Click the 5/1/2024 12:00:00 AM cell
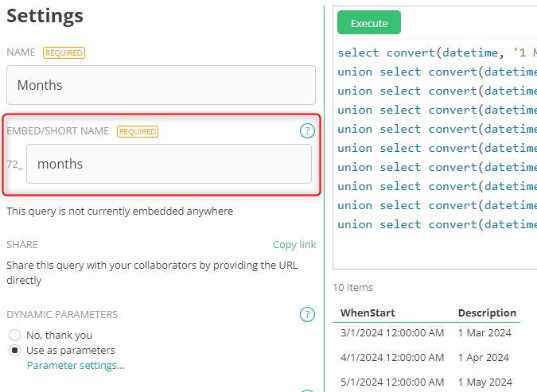 [x=392, y=382]
